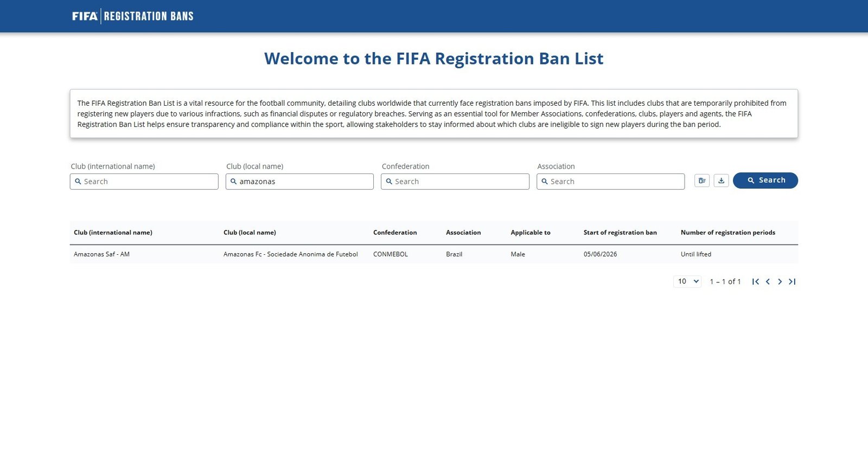Click the 05/06/2026 ban start date
The height and width of the screenshot is (450, 868).
click(600, 254)
